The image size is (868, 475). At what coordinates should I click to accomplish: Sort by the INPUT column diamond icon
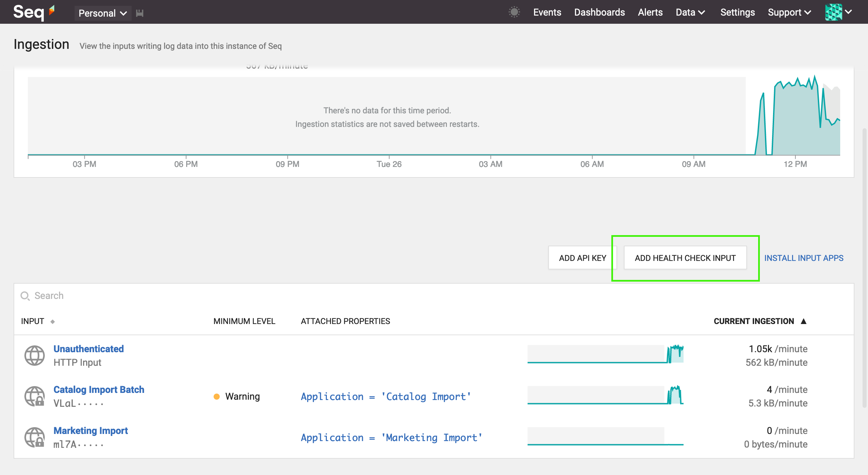53,322
